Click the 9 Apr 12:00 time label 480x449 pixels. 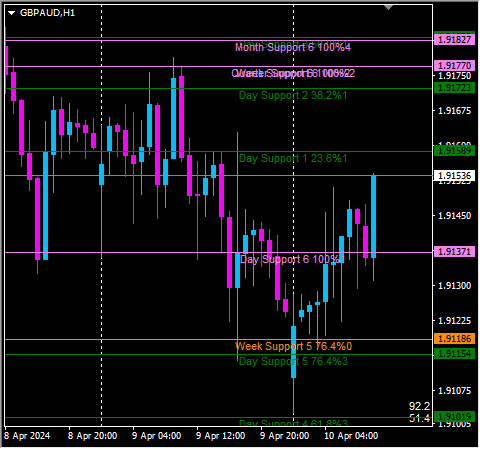[221, 436]
